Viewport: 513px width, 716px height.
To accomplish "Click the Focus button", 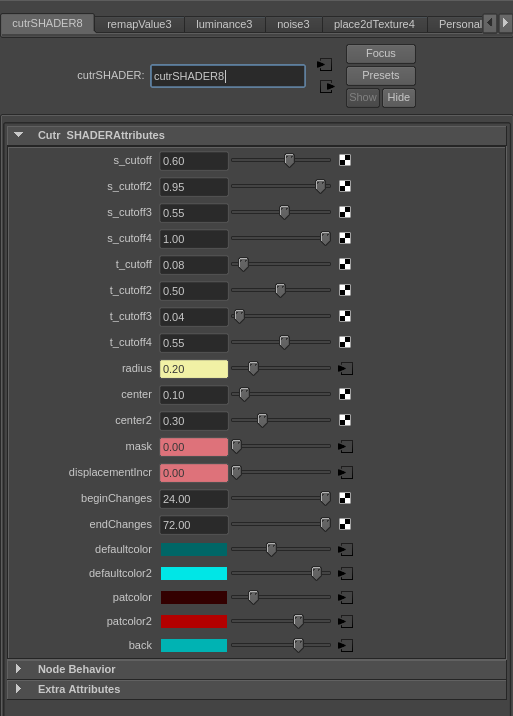I will click(381, 53).
